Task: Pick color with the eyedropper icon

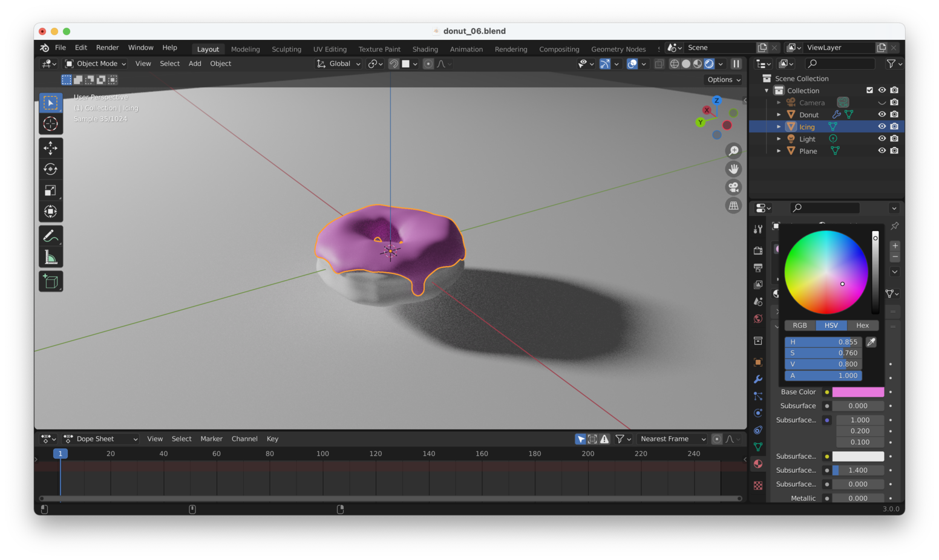Action: 871,342
